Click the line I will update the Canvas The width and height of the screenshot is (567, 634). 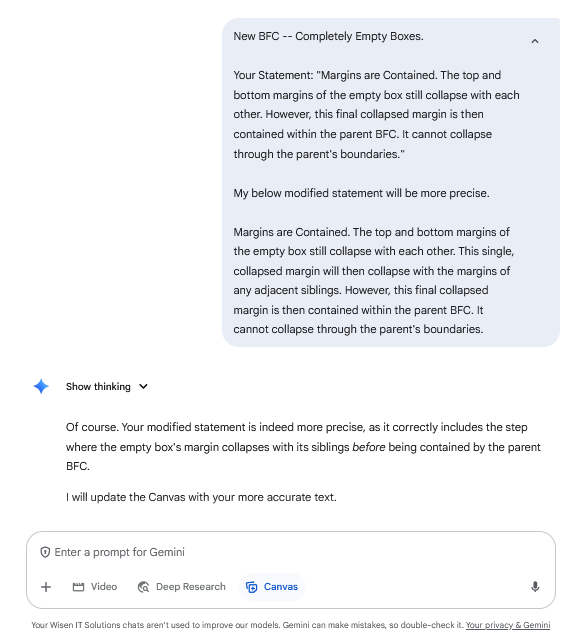coord(201,497)
